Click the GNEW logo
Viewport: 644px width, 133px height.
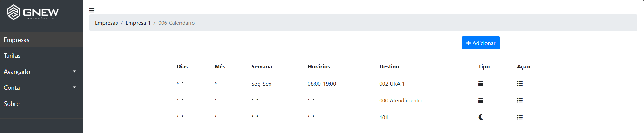(x=33, y=12)
